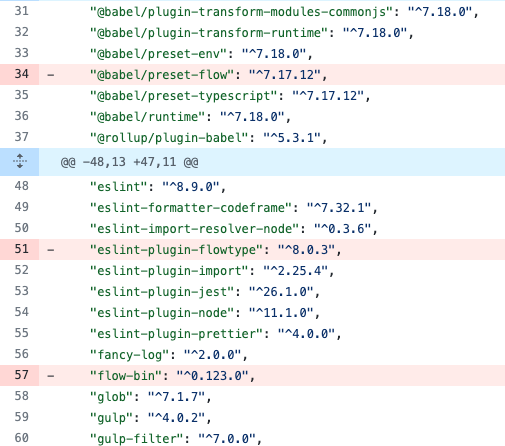Viewport: 505px width, 446px height.
Task: Expand hidden lines with the expand icon
Action: [20, 162]
